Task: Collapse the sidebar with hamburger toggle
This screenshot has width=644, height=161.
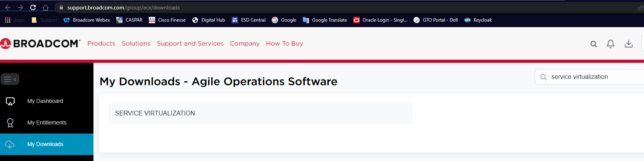Action: pos(10,79)
